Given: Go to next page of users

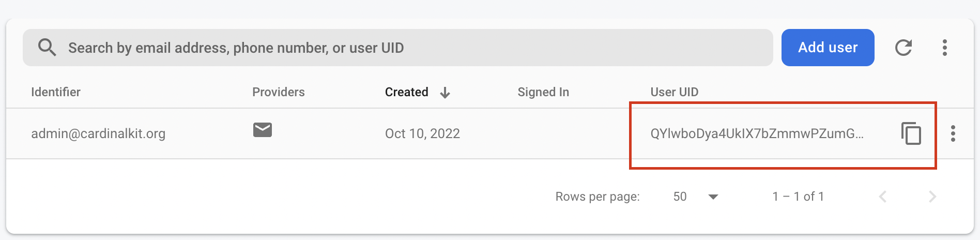Looking at the screenshot, I should pos(932,197).
